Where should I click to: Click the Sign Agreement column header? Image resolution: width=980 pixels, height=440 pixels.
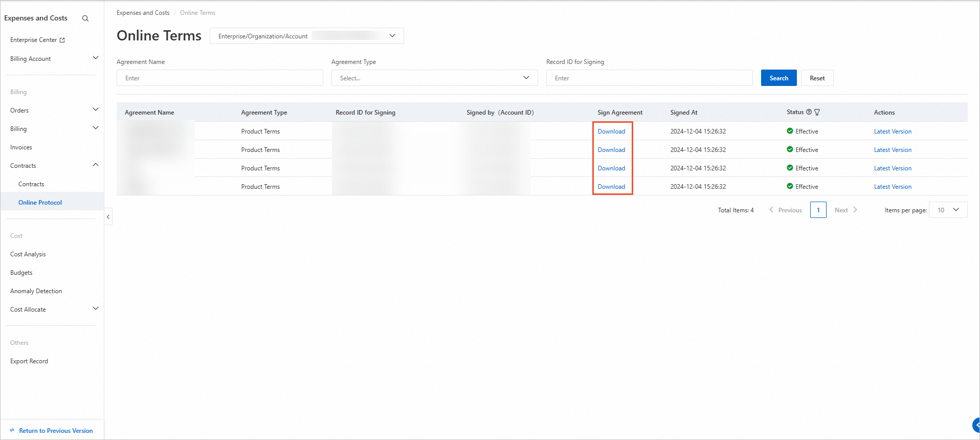pyautogui.click(x=620, y=113)
